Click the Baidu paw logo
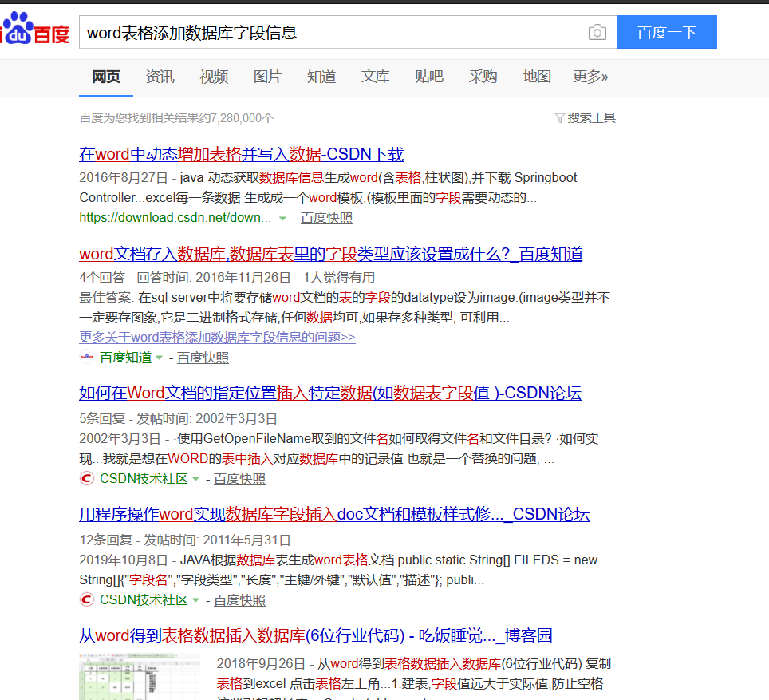Screen dimensions: 769x700 (x=34, y=29)
